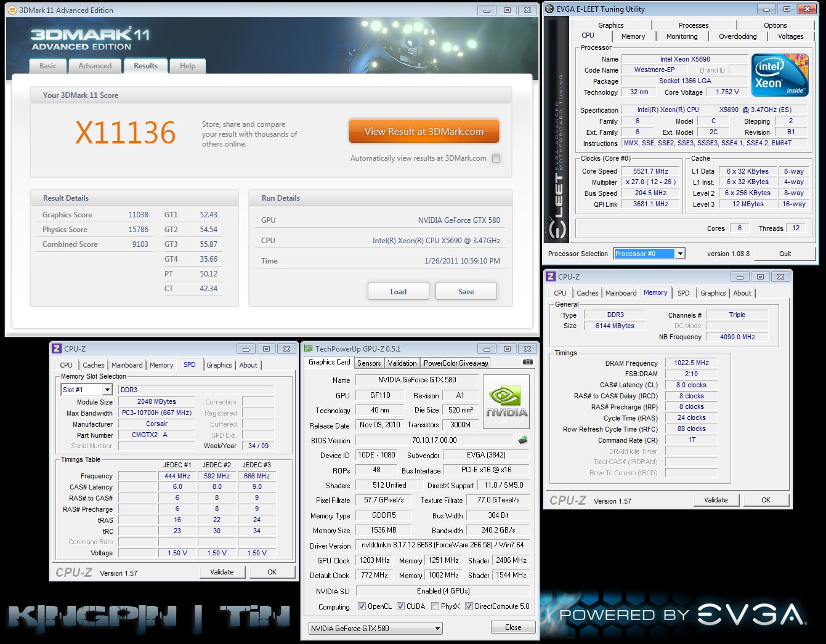826x644 pixels.
Task: Click the Physics Score value 15786
Action: click(x=138, y=230)
